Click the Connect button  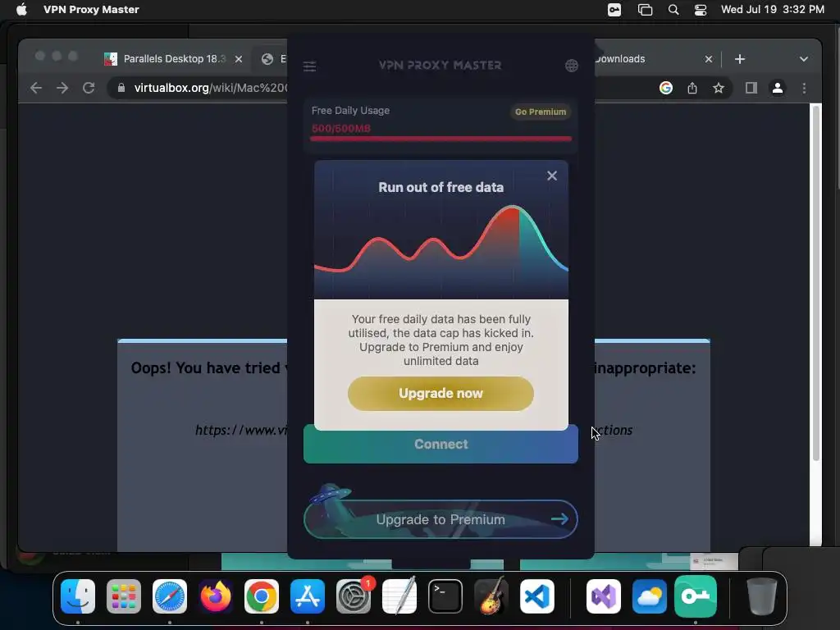coord(441,445)
